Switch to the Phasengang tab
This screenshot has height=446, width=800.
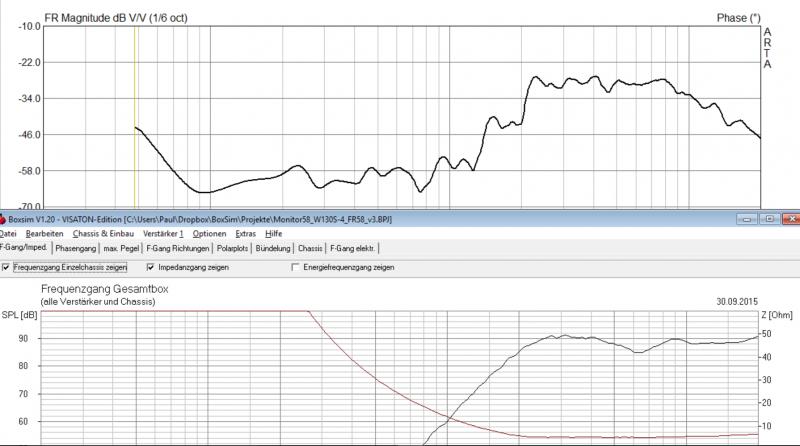(76, 249)
